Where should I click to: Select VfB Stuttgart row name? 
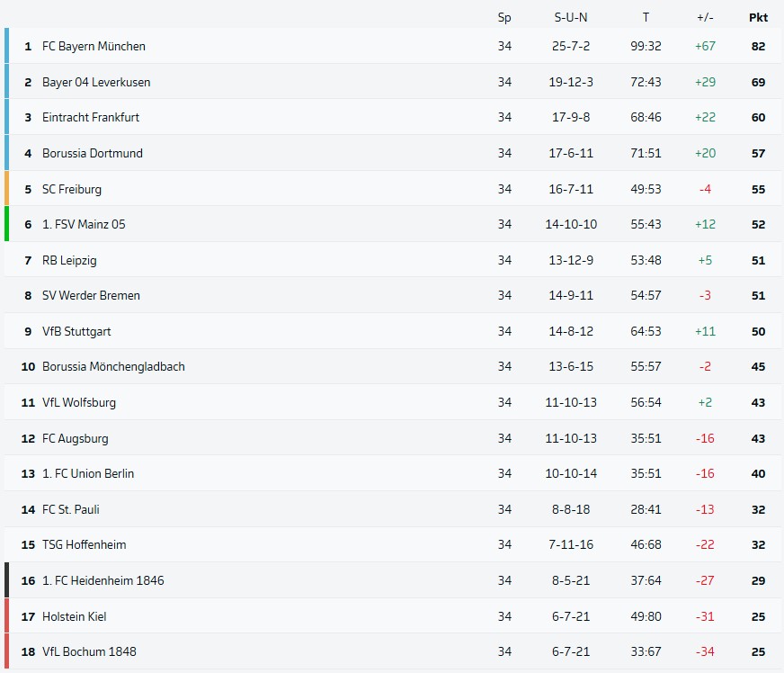76,331
